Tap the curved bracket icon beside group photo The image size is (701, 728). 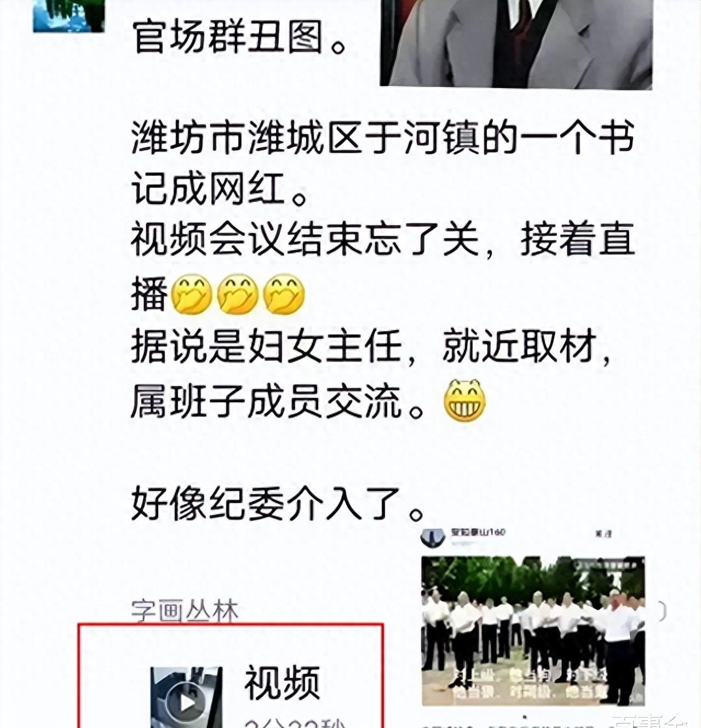coord(662,611)
